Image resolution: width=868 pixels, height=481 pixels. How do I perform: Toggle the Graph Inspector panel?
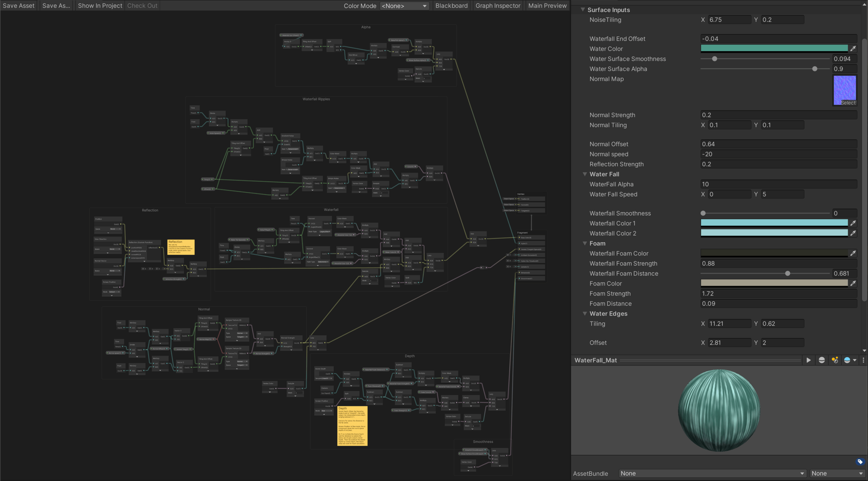click(497, 6)
